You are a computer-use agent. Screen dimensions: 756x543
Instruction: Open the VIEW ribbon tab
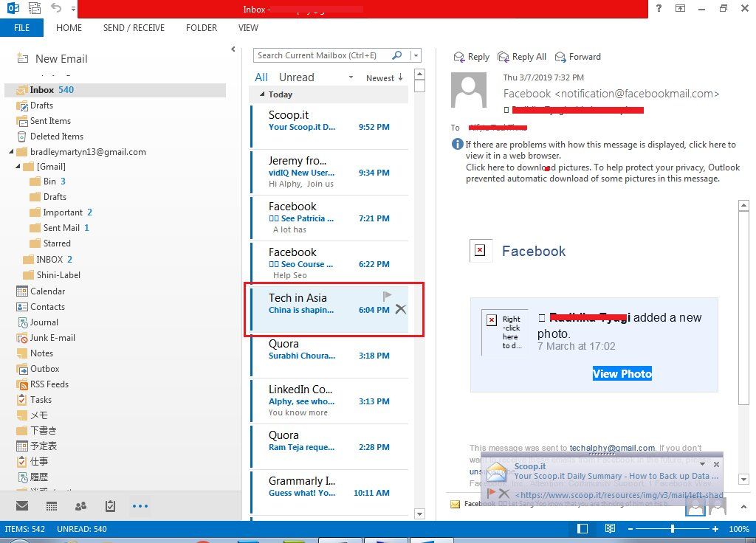(x=248, y=28)
